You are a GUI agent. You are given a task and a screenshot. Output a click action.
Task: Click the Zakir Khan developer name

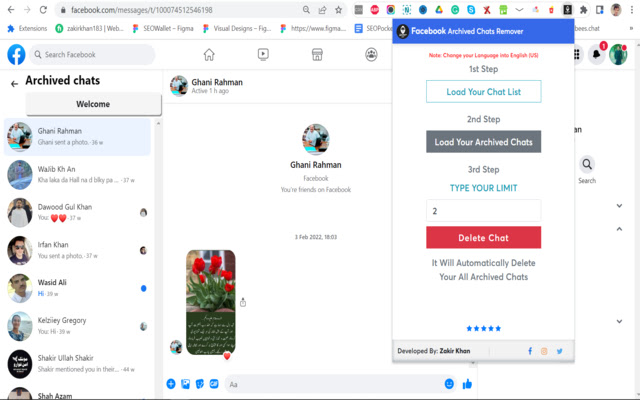coord(455,351)
